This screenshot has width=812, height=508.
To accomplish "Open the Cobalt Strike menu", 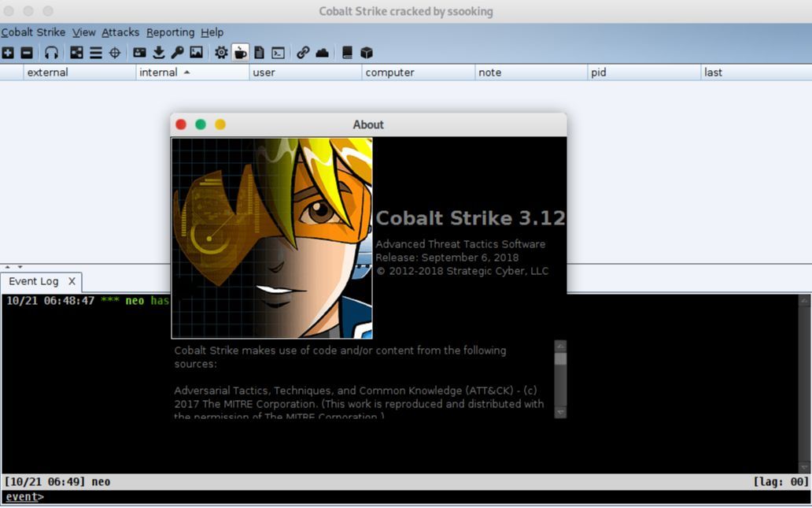I will click(x=33, y=32).
